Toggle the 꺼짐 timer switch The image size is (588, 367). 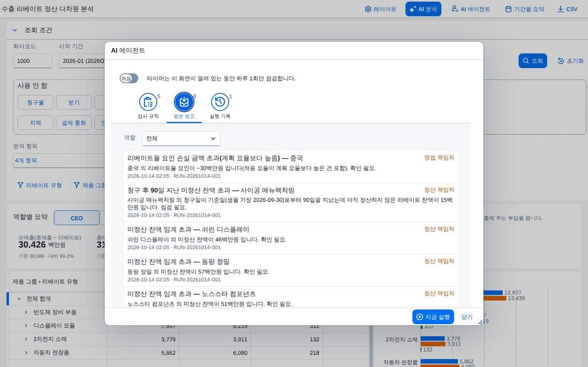click(129, 79)
